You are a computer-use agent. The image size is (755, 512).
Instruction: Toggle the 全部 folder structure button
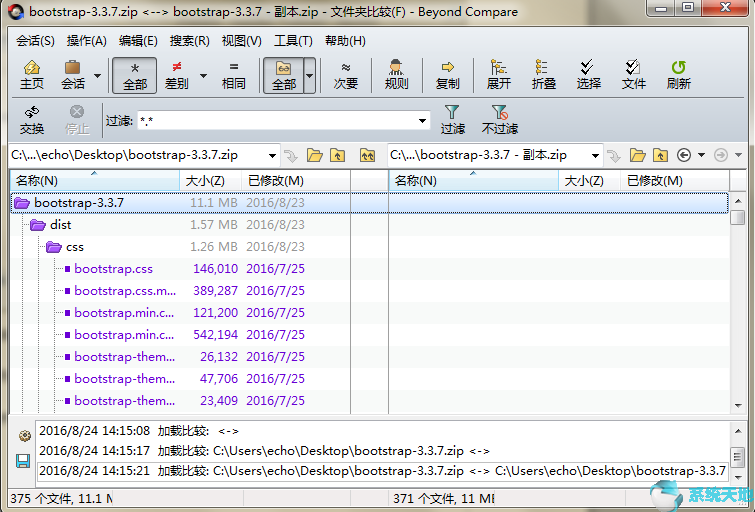pyautogui.click(x=284, y=75)
